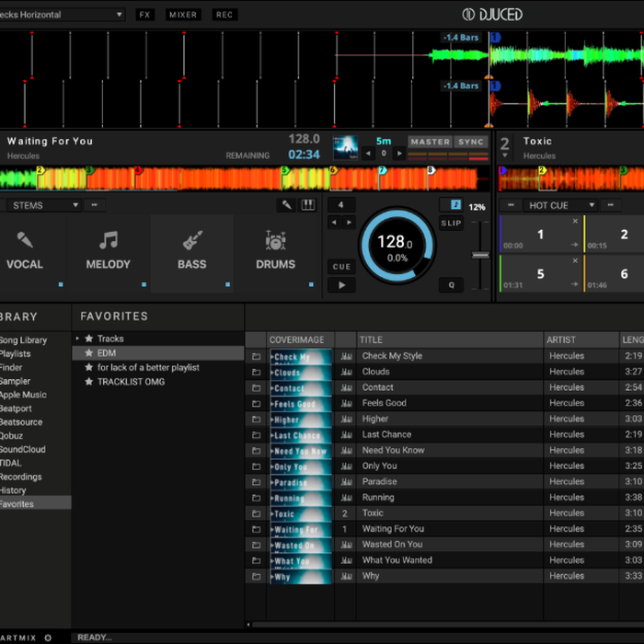
Task: Expand the deck 2 selector arrow
Action: pyautogui.click(x=505, y=155)
